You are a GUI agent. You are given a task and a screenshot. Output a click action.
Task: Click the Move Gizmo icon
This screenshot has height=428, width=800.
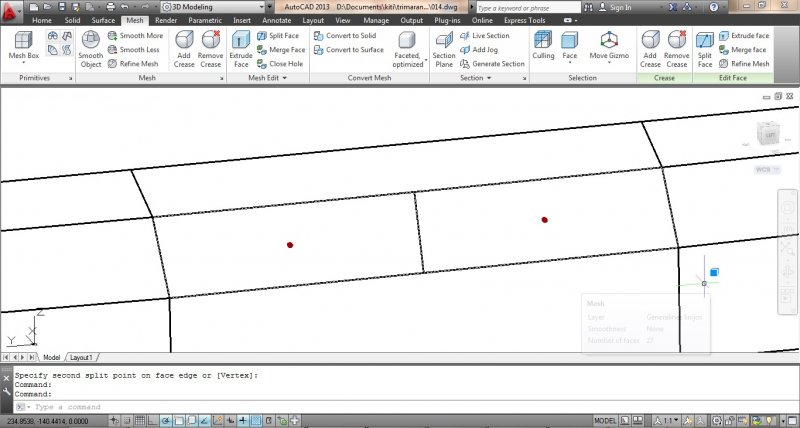(x=609, y=42)
